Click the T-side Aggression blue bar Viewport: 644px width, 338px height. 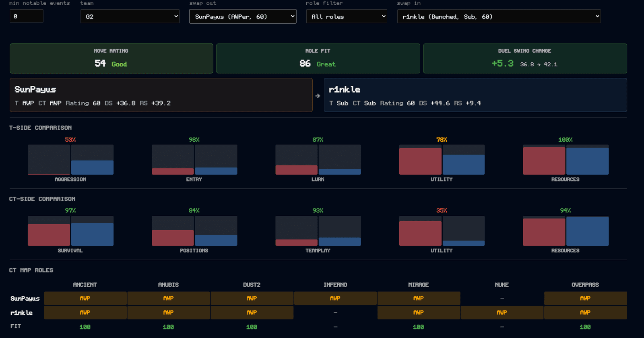tap(93, 167)
